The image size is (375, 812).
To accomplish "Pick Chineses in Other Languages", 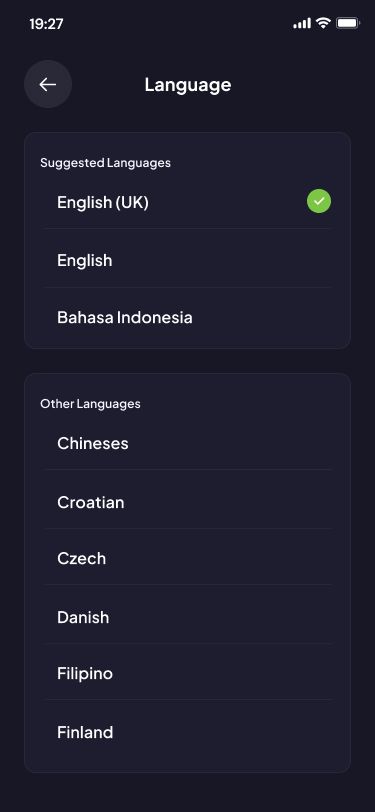I will 188,443.
